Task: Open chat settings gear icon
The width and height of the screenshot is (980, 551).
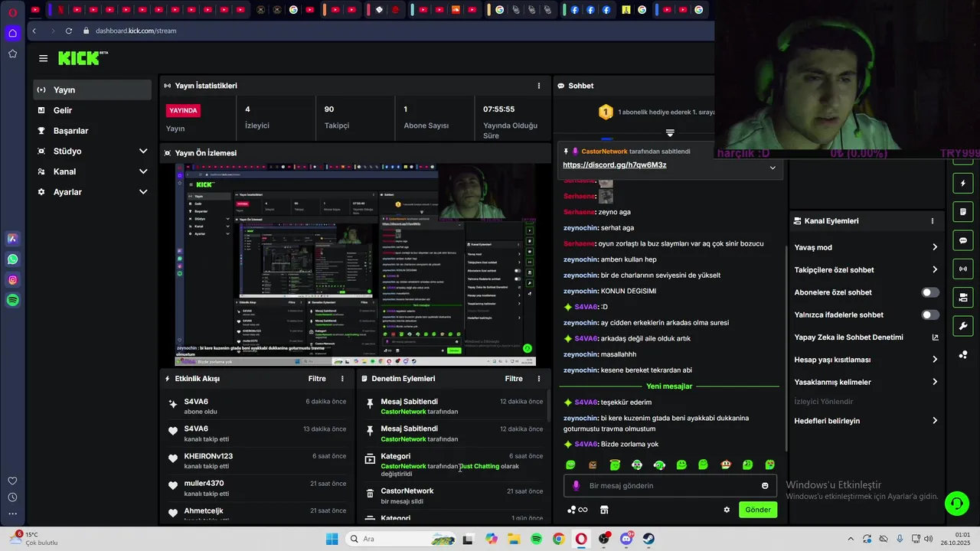Action: [727, 510]
